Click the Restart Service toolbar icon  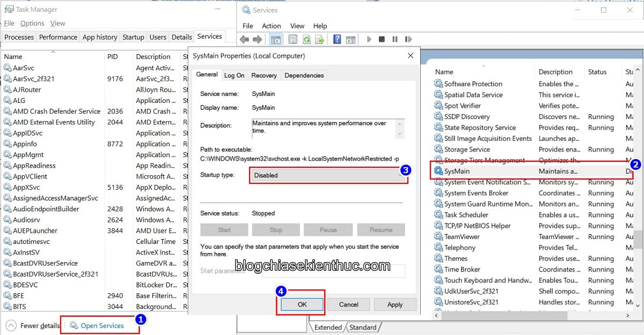pyautogui.click(x=408, y=39)
